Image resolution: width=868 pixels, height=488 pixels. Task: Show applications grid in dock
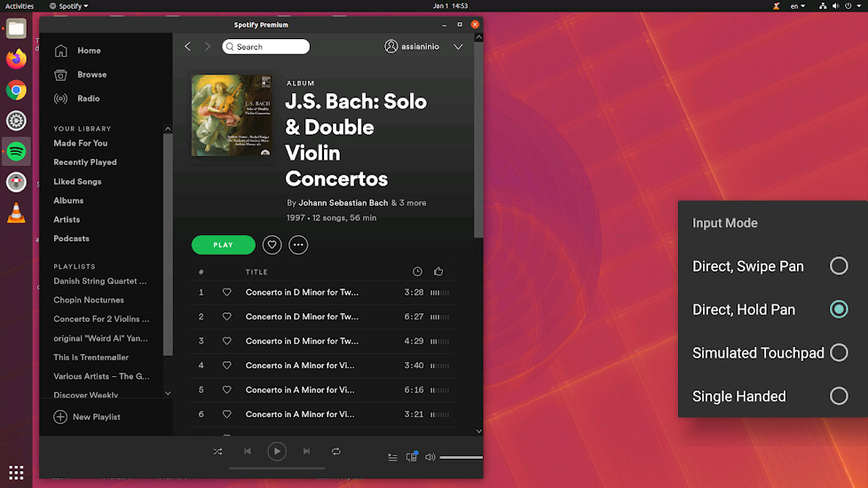(x=16, y=473)
